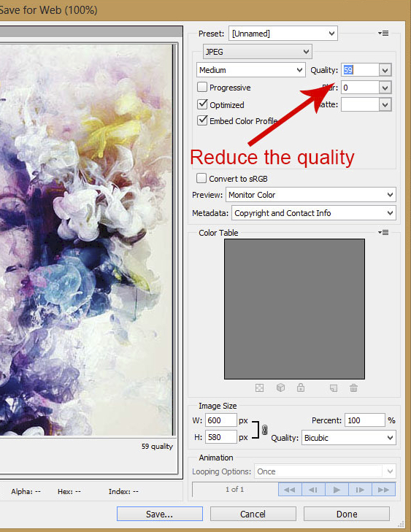
Task: Click the map transparent colors icon
Action: coord(259,388)
